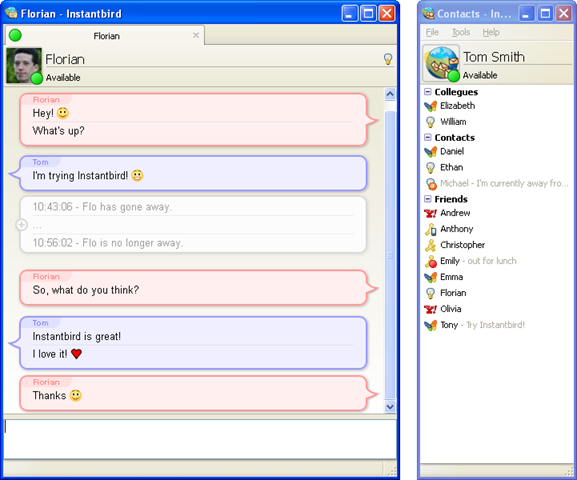Click Elizabeth's MSN butterfly icon

[x=430, y=106]
